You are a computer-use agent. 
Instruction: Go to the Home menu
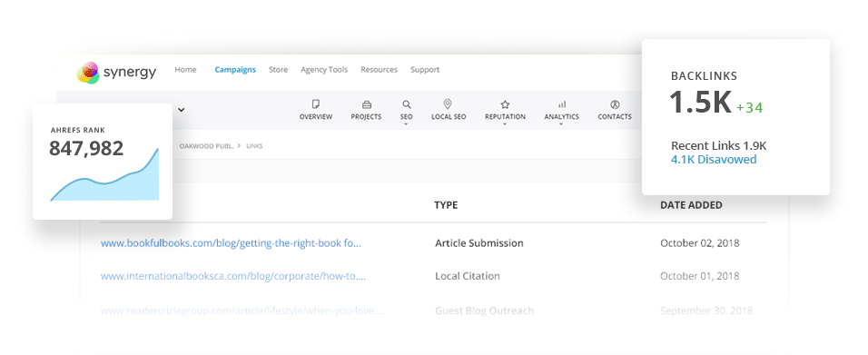pos(185,70)
